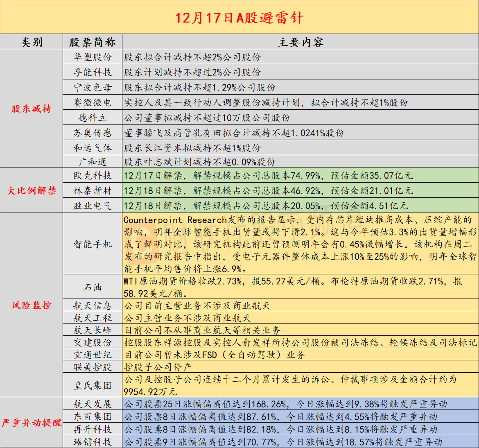Click 股东拟合计减持不超2%公司股份 content cell
Viewport: 479px width, 448px height.
301,57
